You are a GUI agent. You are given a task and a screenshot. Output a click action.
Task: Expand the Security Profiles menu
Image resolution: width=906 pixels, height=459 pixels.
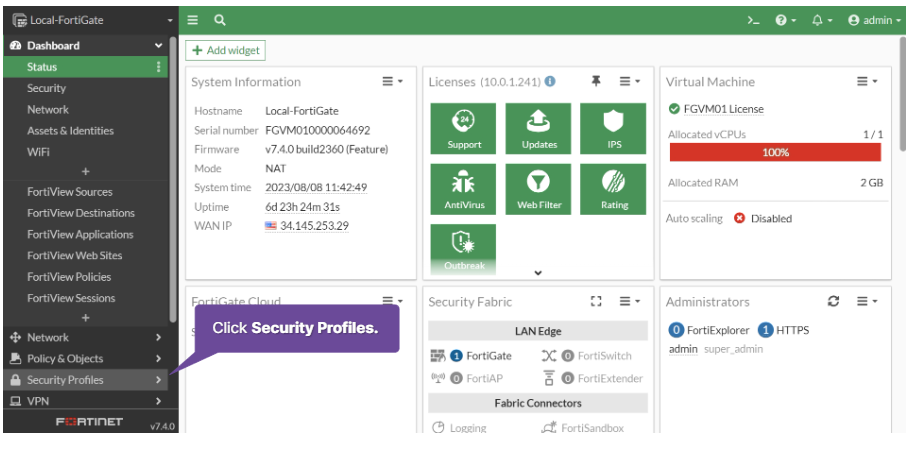tap(86, 380)
